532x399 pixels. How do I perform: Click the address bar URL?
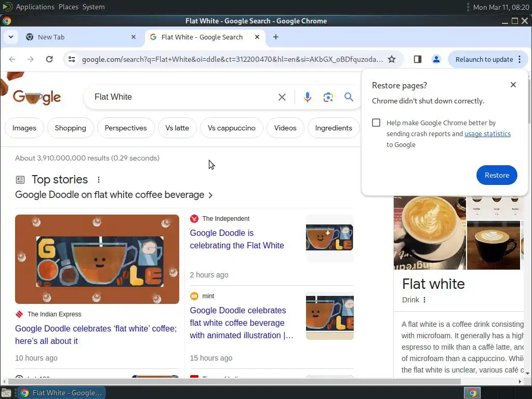[x=232, y=59]
